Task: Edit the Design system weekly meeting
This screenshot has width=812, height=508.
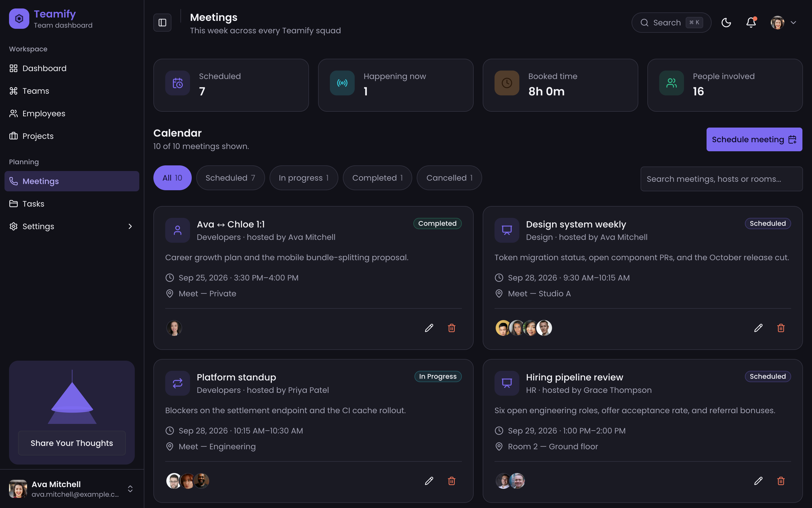Action: (x=758, y=328)
